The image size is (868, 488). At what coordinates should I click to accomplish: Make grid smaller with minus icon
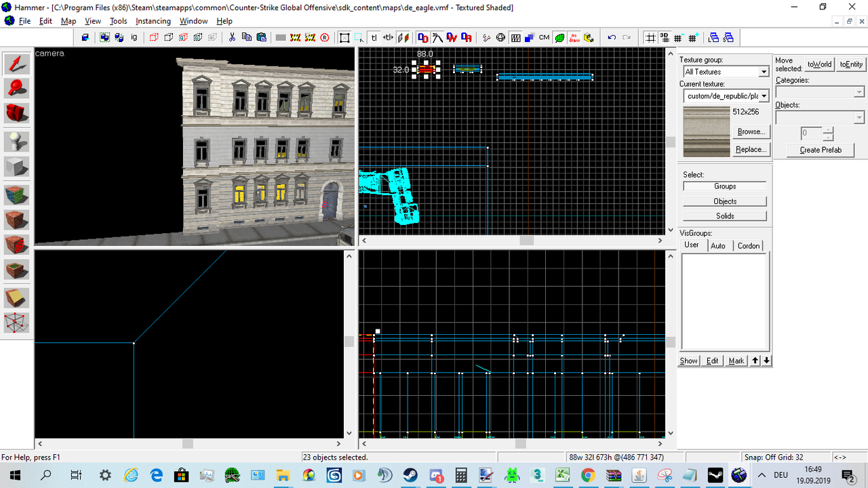(x=679, y=37)
